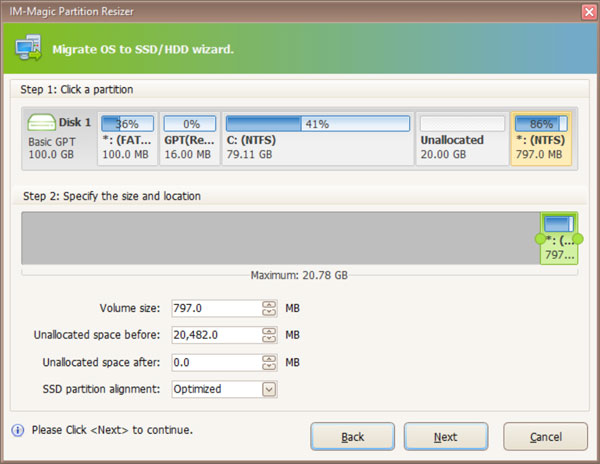Click the Optimized alignment combo box text
The image size is (600, 464).
click(197, 389)
